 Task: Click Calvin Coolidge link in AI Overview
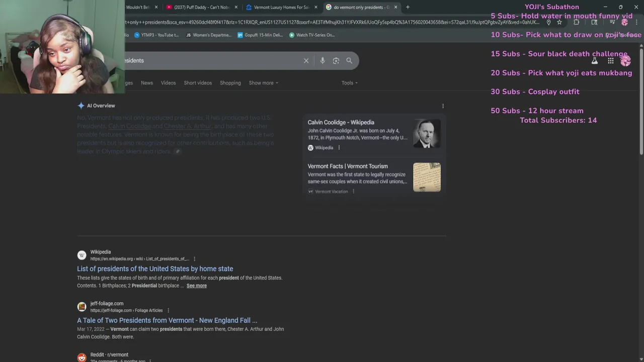129,126
